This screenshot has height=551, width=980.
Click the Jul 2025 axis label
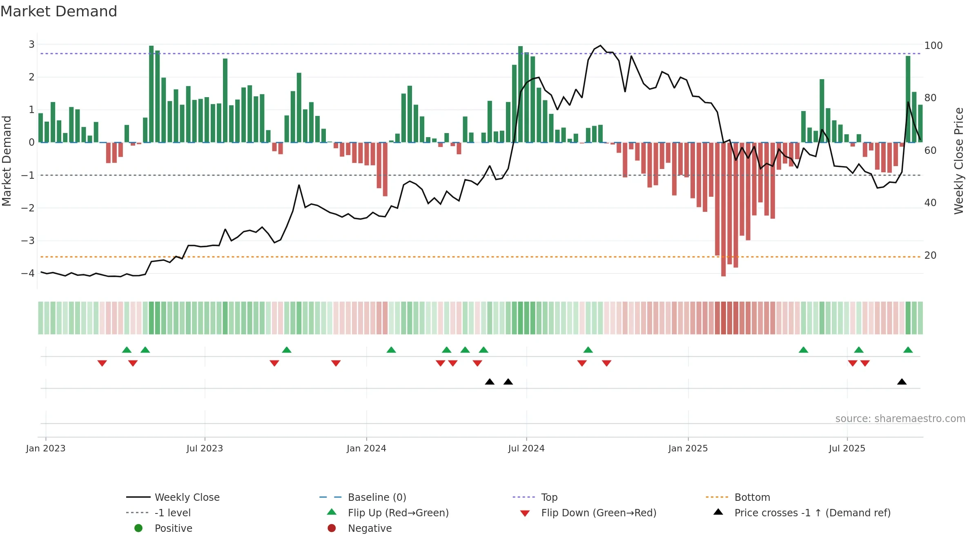coord(847,448)
